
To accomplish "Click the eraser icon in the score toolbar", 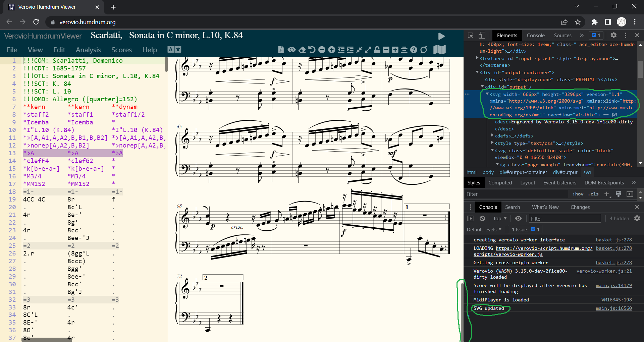I will click(302, 50).
